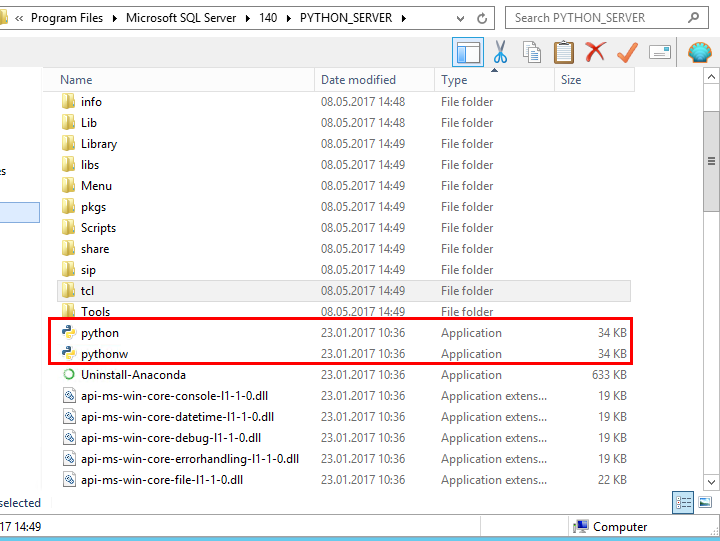720x541 pixels.
Task: Click the Cut scissors icon
Action: (500, 51)
